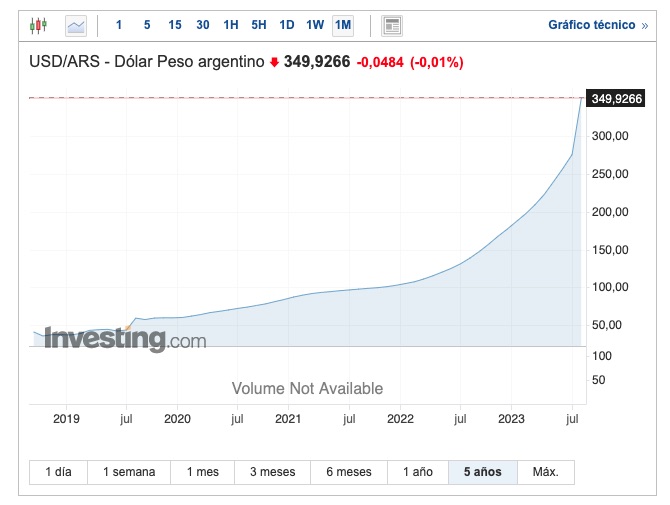Select the 1H interval
Image resolution: width=670 pixels, height=505 pixels.
[x=231, y=24]
